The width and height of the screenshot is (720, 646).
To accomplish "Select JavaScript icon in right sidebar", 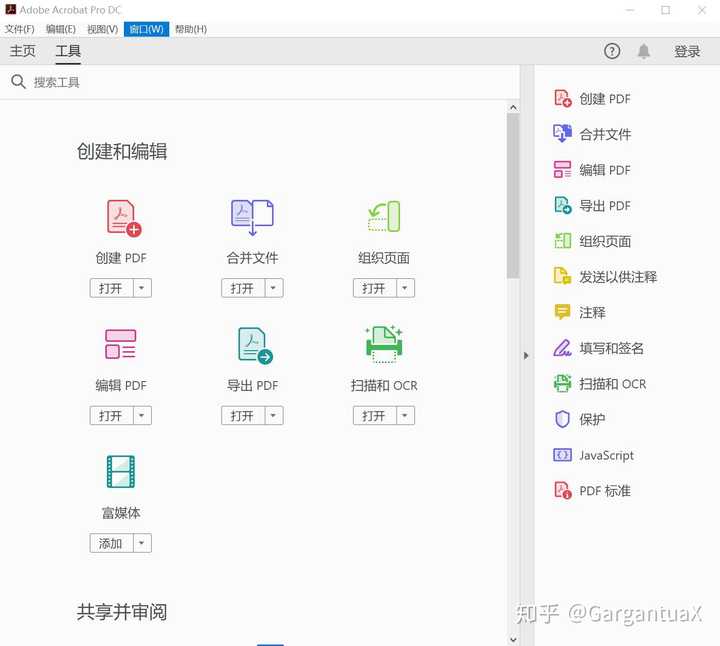I will pos(562,455).
